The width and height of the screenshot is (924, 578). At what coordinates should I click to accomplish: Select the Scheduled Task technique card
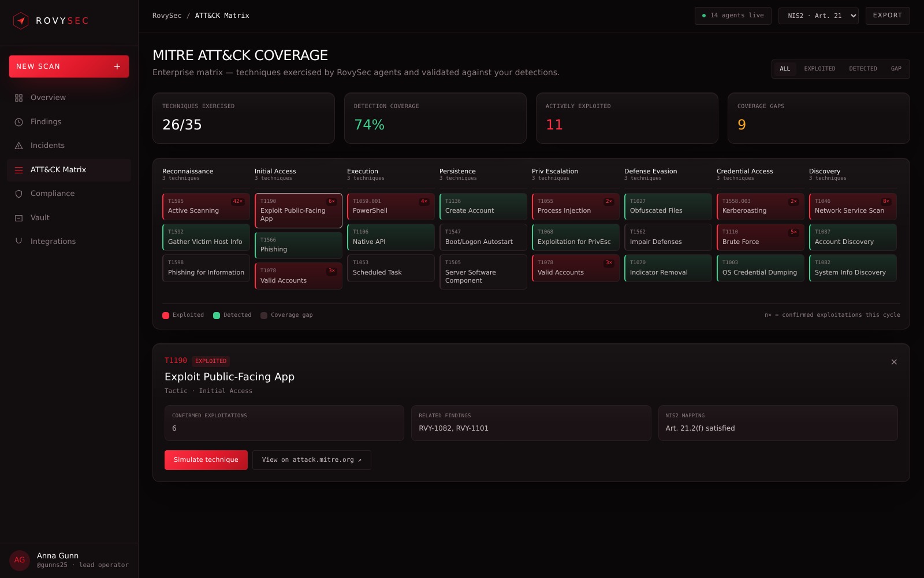click(391, 268)
